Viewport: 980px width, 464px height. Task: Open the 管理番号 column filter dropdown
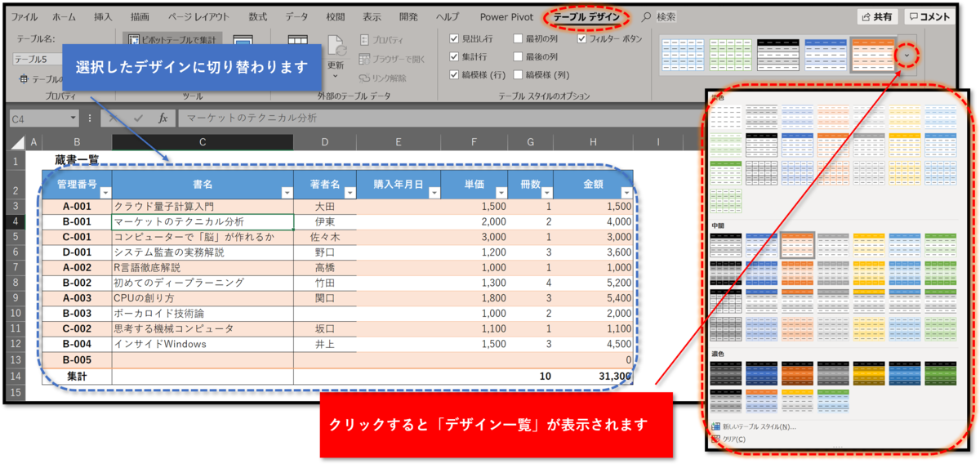click(x=105, y=193)
